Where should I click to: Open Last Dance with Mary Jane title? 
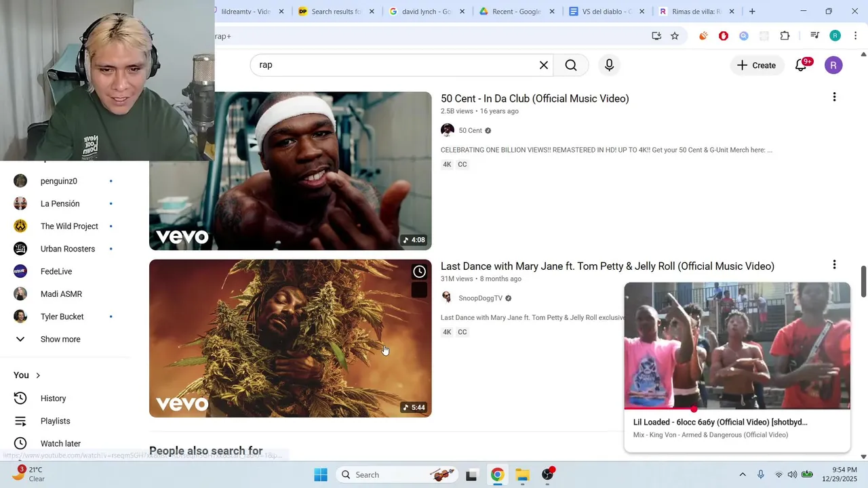(x=607, y=266)
